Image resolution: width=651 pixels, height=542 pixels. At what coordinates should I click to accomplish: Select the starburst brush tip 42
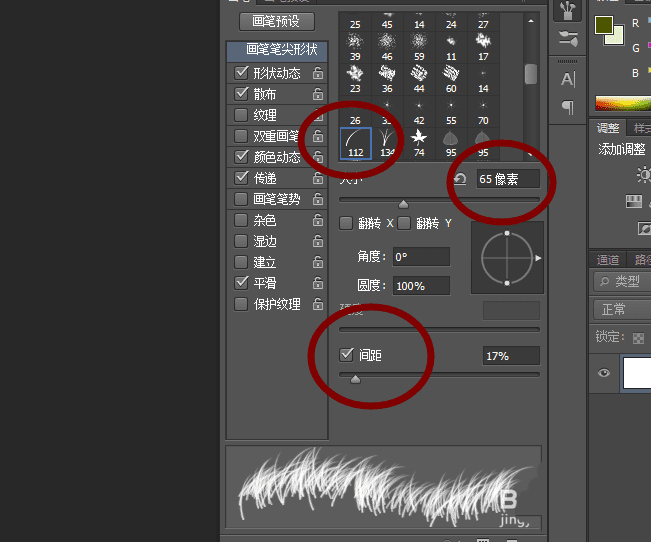point(419,111)
